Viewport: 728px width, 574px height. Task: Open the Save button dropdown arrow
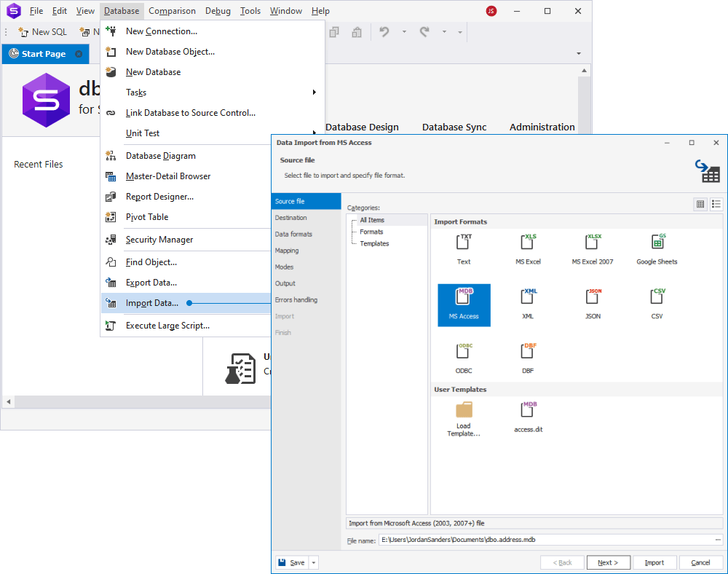coord(314,562)
